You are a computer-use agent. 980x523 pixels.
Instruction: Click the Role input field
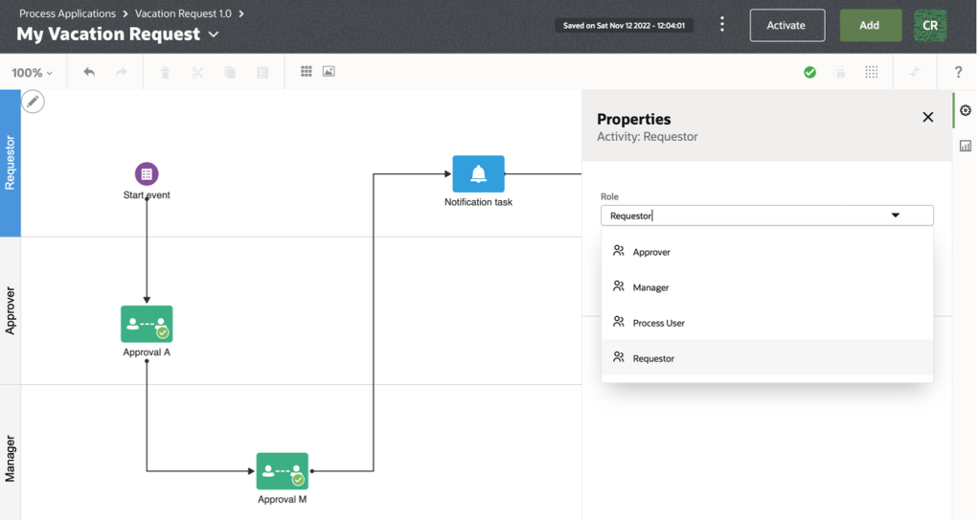738,216
